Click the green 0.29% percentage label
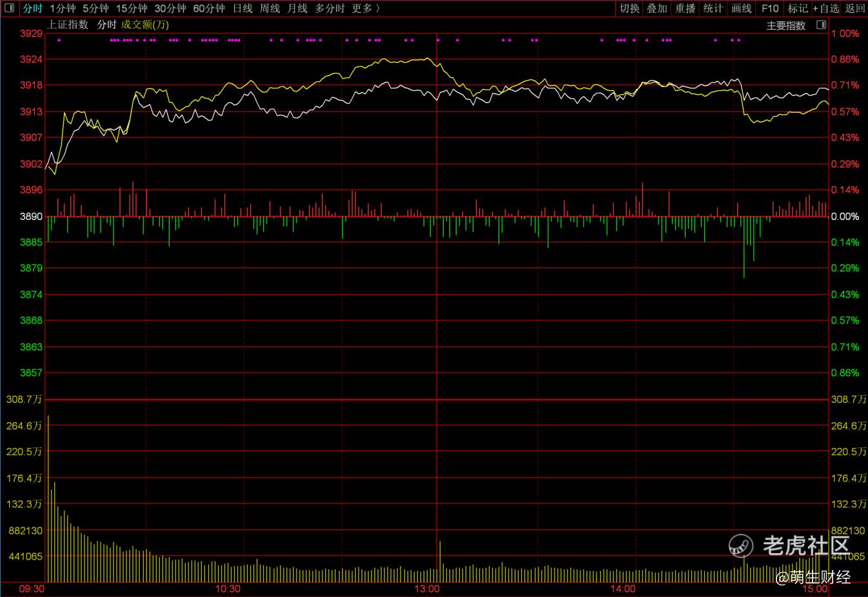Image resolution: width=868 pixels, height=597 pixels. 845,268
